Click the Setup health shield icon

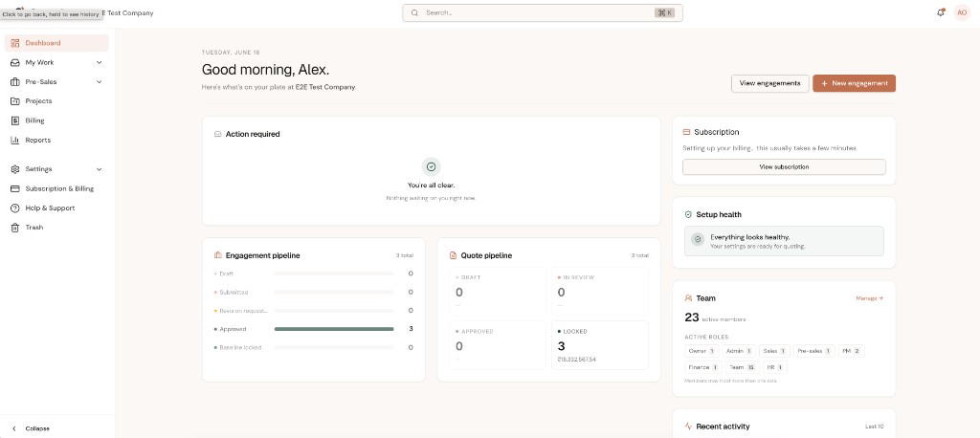pos(688,214)
